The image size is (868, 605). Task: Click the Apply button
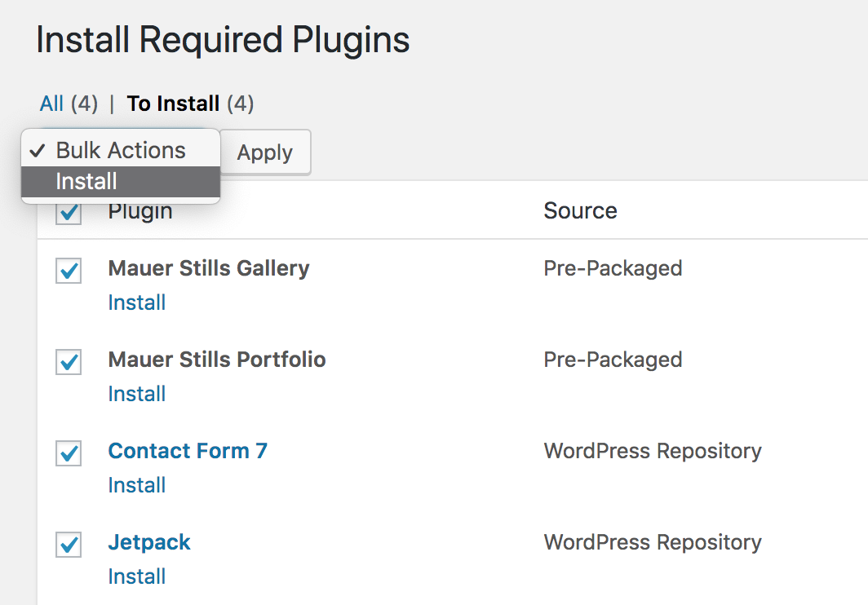pyautogui.click(x=265, y=152)
